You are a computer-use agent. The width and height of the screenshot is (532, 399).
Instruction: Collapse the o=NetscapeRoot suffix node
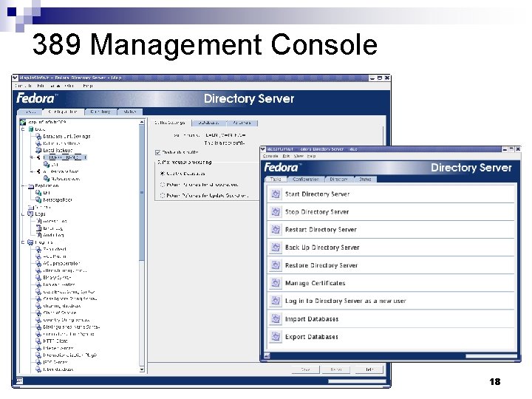tap(31, 171)
